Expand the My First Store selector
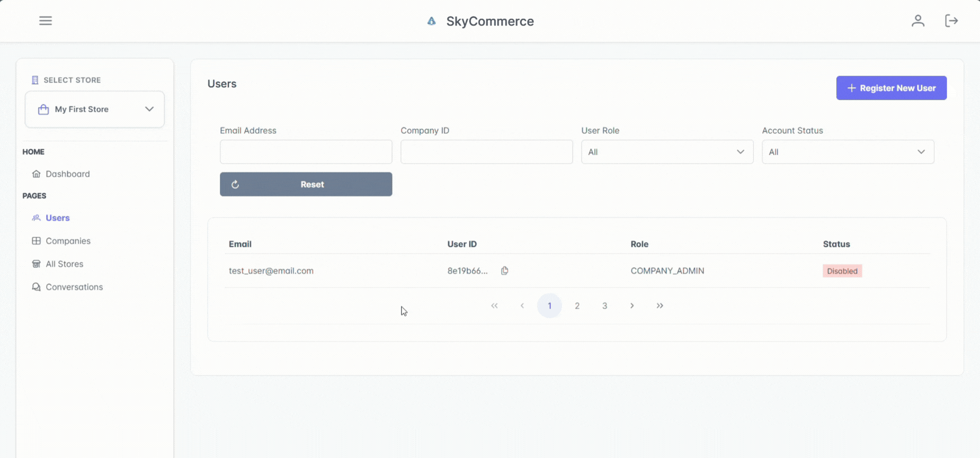This screenshot has width=980, height=458. click(95, 109)
